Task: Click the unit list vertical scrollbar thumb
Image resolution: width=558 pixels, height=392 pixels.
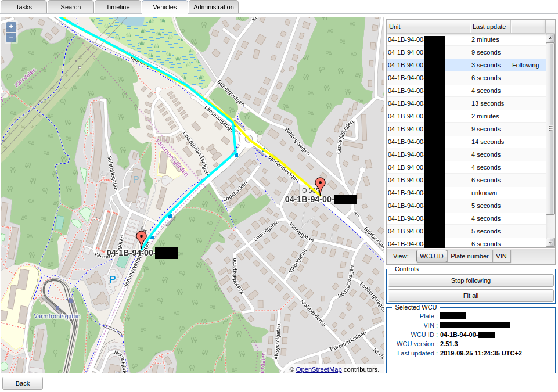Action: pyautogui.click(x=550, y=129)
